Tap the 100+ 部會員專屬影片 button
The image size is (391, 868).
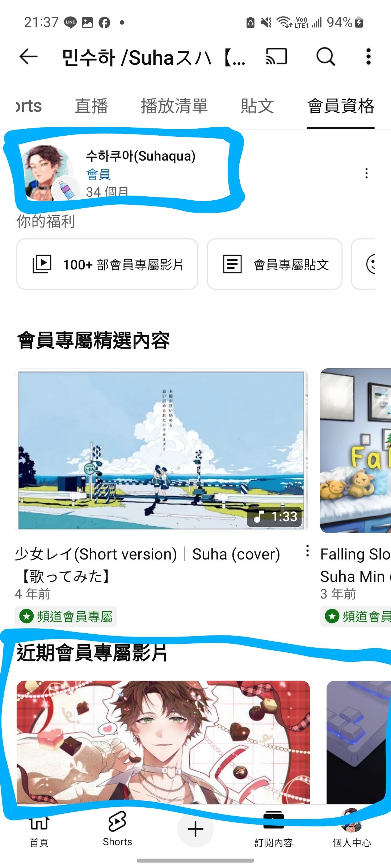[x=107, y=264]
